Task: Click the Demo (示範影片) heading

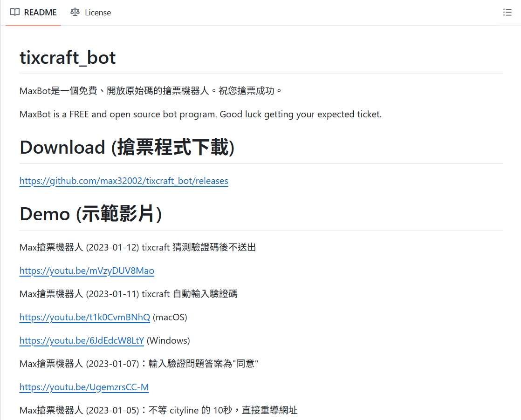Action: coord(91,213)
